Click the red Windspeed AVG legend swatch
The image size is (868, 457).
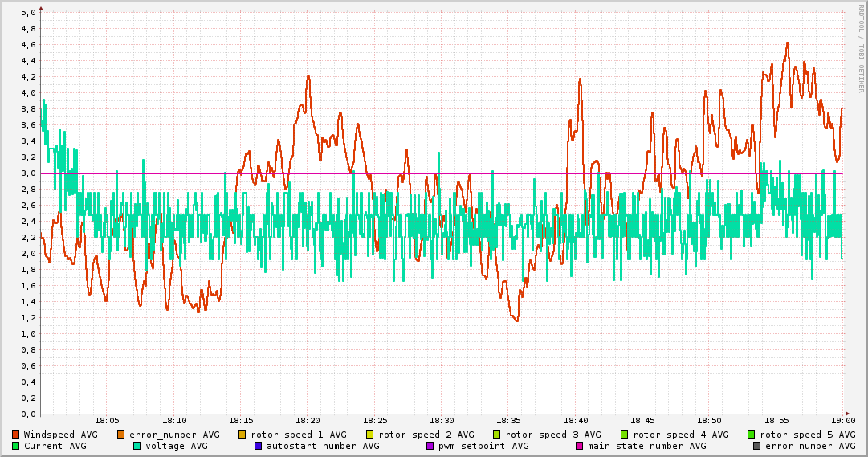click(x=16, y=435)
